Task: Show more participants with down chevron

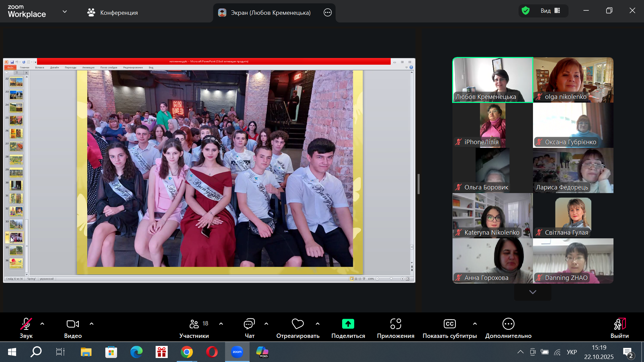Action: 533,292
